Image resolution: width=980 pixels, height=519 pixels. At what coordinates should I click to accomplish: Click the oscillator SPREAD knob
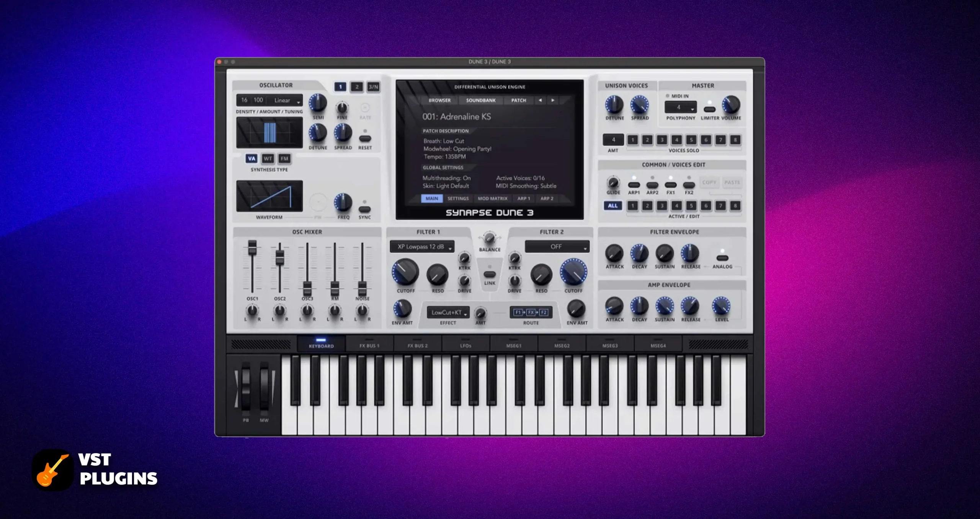(343, 133)
